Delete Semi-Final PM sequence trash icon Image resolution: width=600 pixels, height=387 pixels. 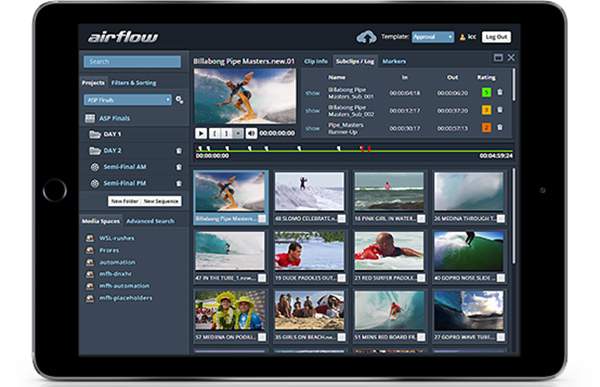coord(179,183)
